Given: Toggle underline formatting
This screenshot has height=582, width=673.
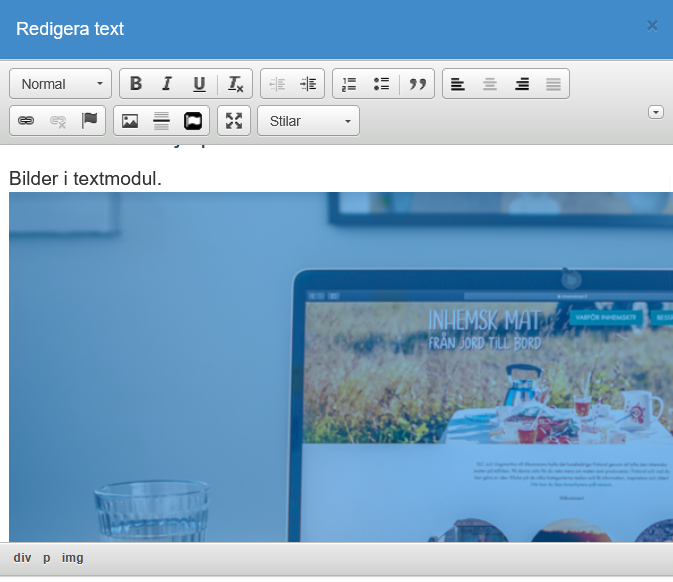Looking at the screenshot, I should coord(199,84).
